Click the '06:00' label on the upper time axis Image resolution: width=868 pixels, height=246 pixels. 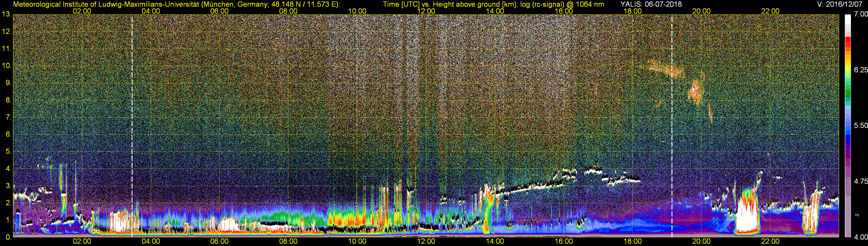tap(219, 11)
